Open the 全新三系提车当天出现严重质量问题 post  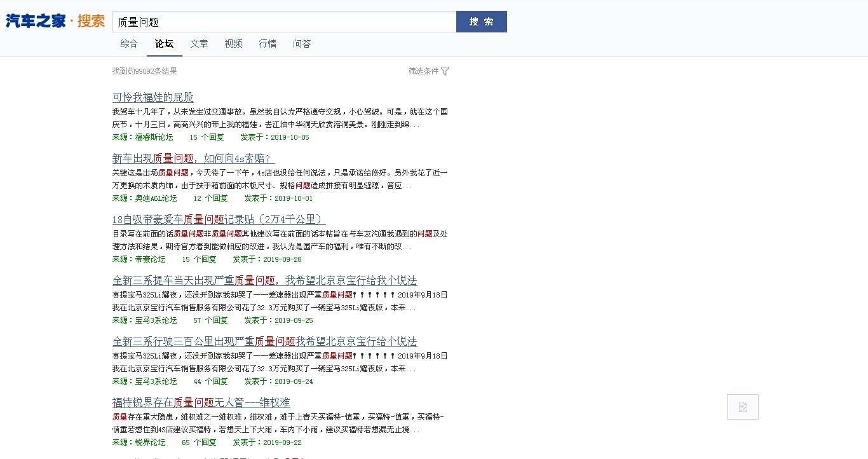click(264, 280)
